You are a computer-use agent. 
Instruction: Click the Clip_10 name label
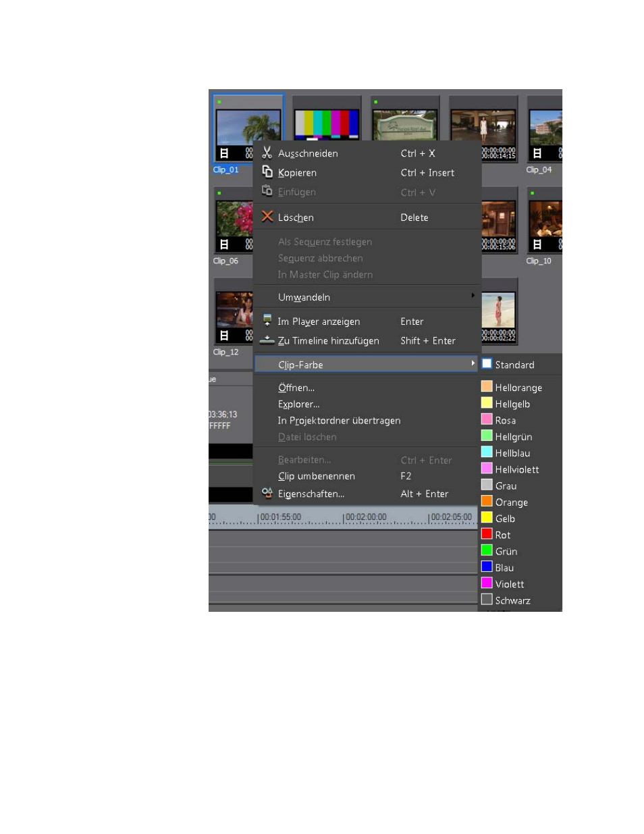click(539, 261)
